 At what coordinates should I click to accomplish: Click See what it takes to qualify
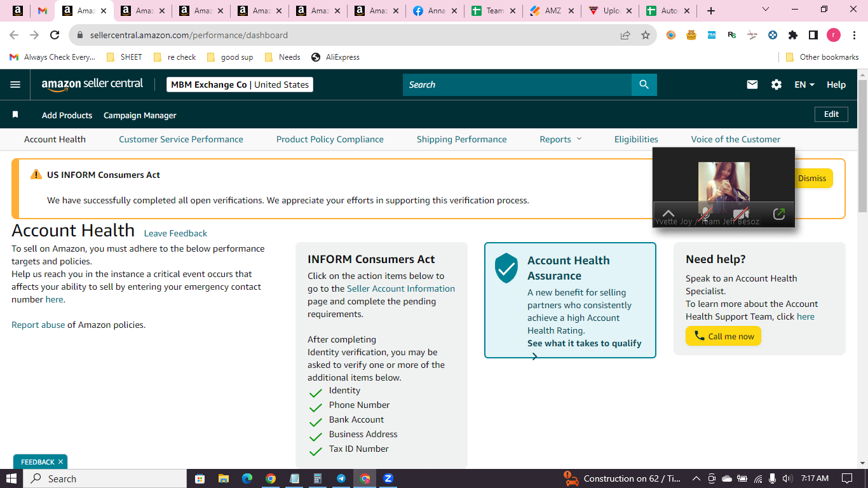pos(585,343)
